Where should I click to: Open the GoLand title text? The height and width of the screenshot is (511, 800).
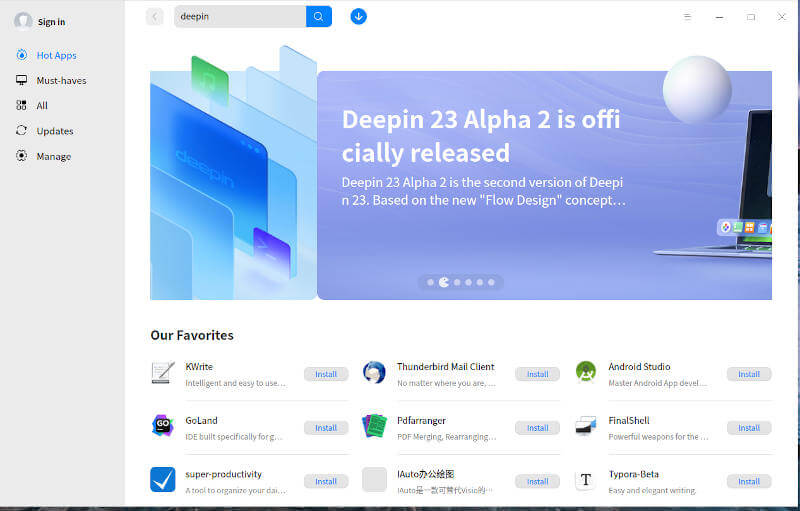pos(202,420)
